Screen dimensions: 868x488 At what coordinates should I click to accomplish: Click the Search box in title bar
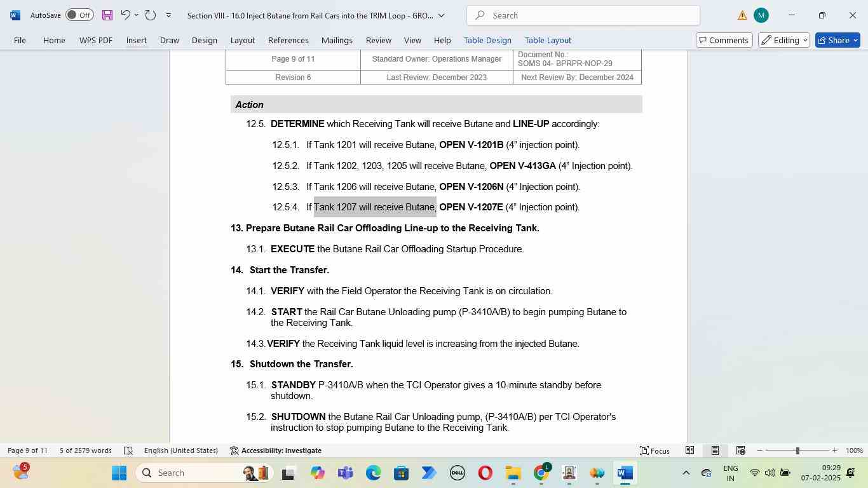[583, 15]
